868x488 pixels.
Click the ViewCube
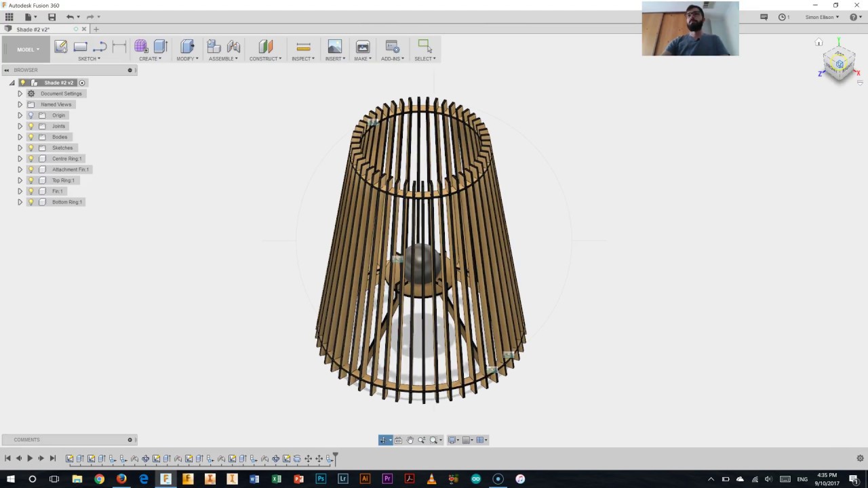[x=840, y=65]
